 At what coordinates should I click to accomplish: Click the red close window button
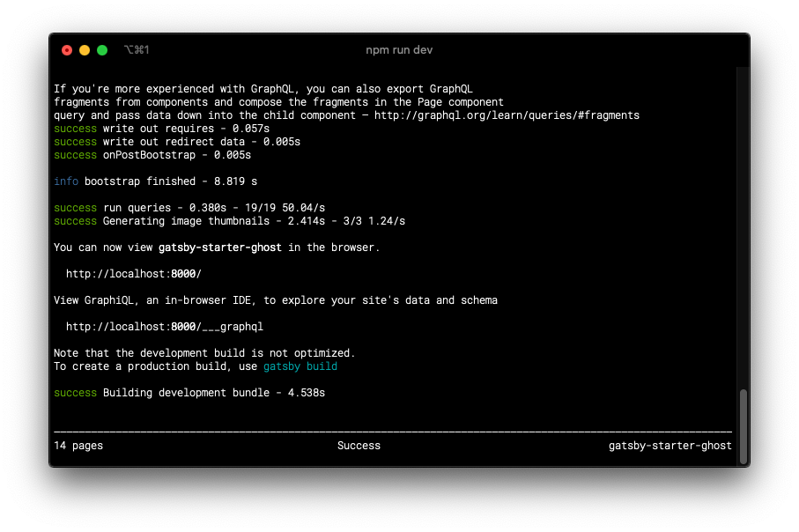tap(67, 50)
